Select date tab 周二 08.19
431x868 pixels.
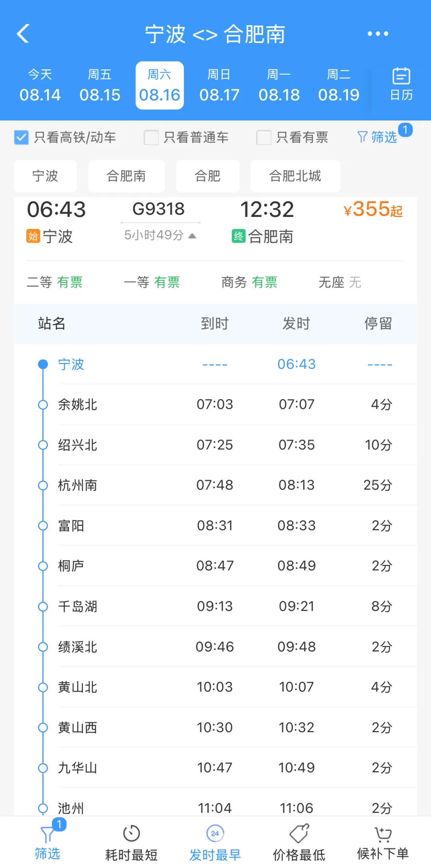tap(339, 85)
